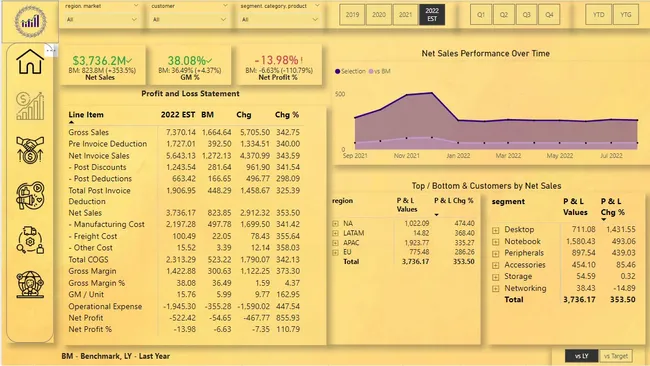Sort region table by P & L Chg %
Screen dimensions: 650x366
[454, 201]
